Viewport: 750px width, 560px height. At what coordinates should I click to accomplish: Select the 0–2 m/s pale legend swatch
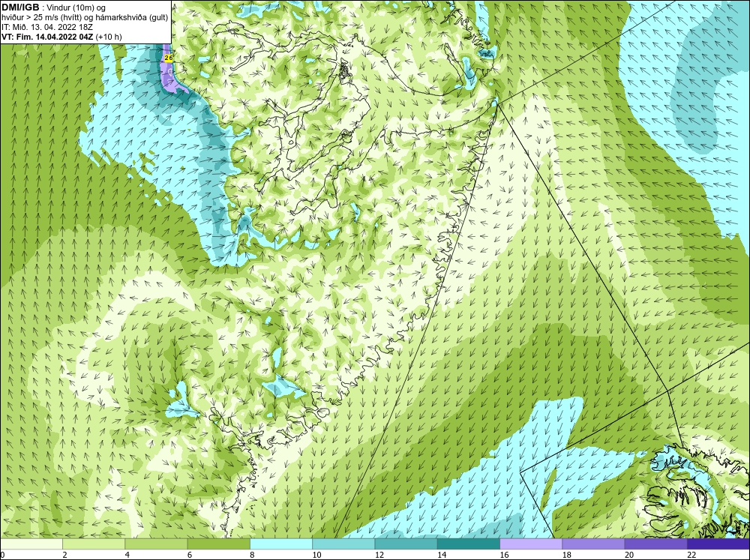[31, 544]
